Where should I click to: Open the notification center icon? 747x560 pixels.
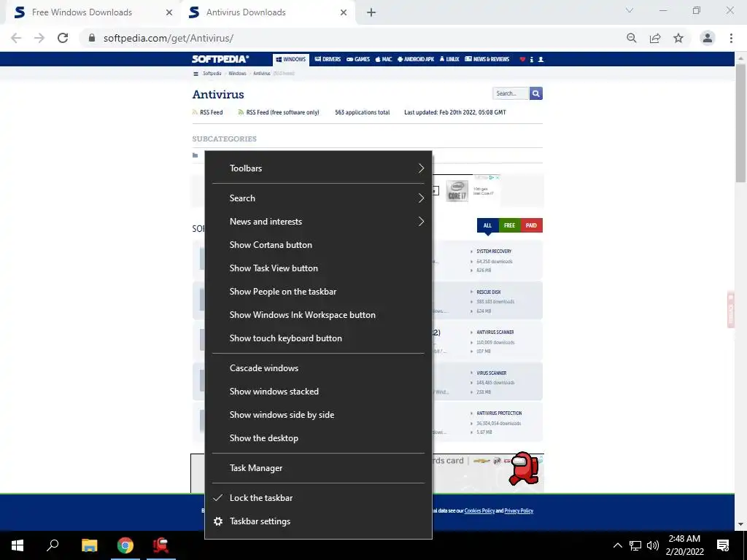click(x=723, y=545)
